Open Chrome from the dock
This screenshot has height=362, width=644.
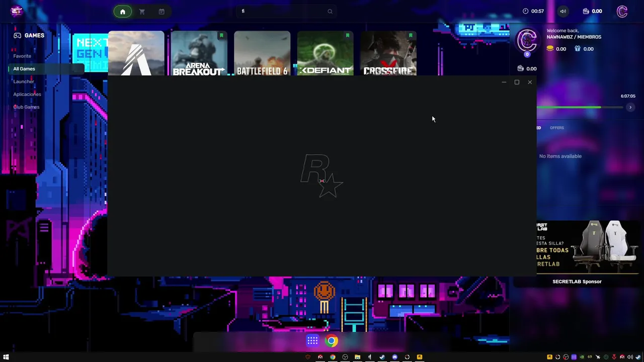click(332, 341)
